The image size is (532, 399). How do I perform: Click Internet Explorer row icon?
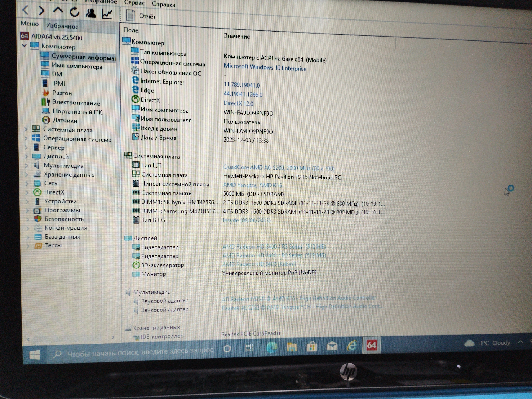[x=135, y=80]
